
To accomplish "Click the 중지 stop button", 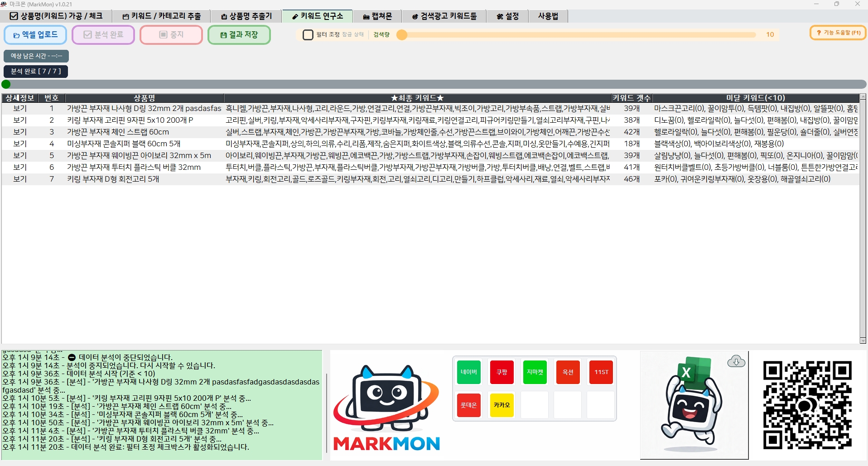I will [171, 35].
